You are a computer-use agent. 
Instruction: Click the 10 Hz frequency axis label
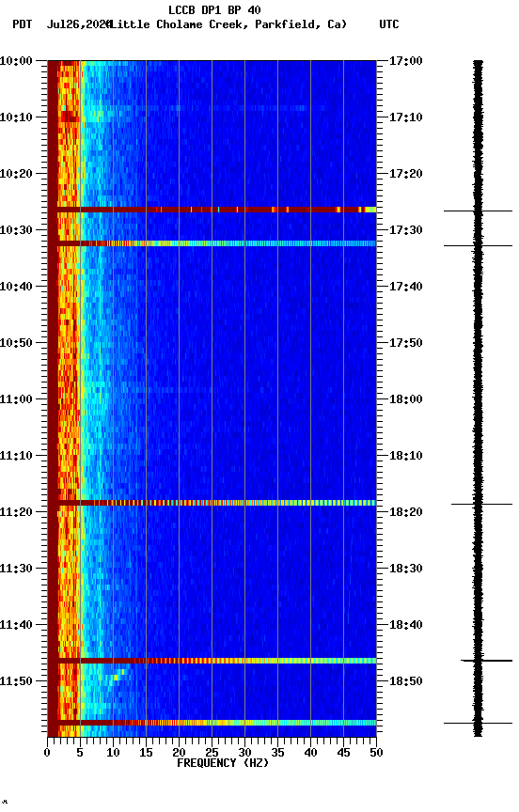coord(113,753)
